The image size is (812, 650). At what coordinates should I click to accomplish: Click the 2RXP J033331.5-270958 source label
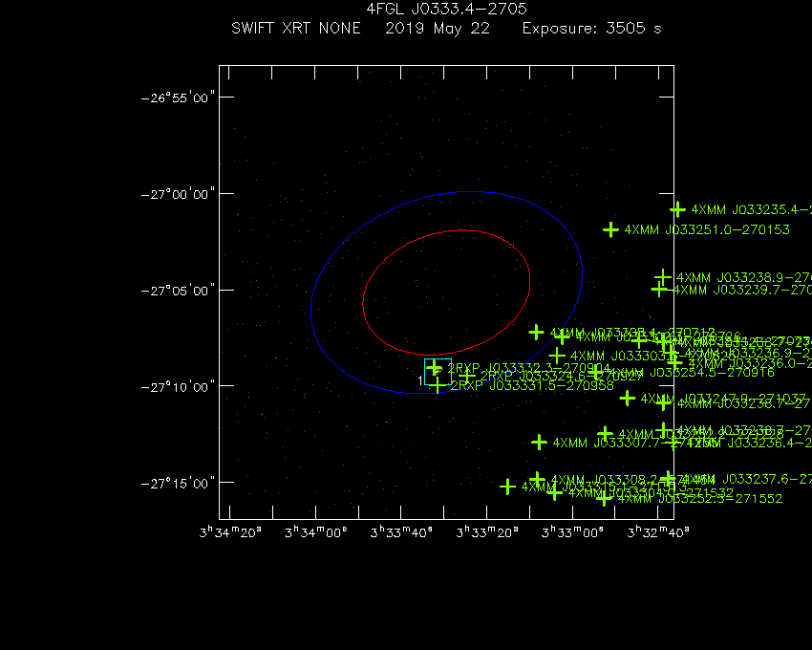pos(532,385)
